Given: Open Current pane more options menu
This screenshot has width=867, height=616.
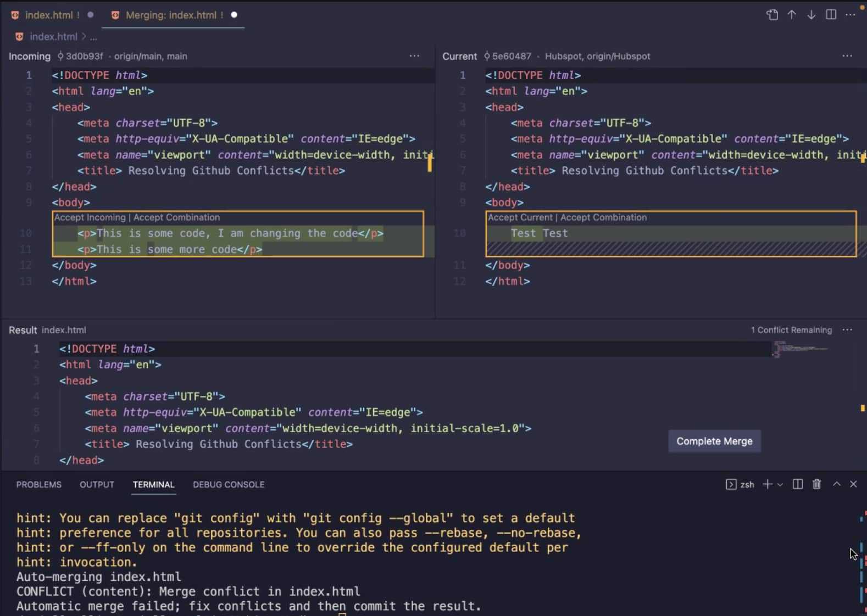Looking at the screenshot, I should click(x=847, y=56).
